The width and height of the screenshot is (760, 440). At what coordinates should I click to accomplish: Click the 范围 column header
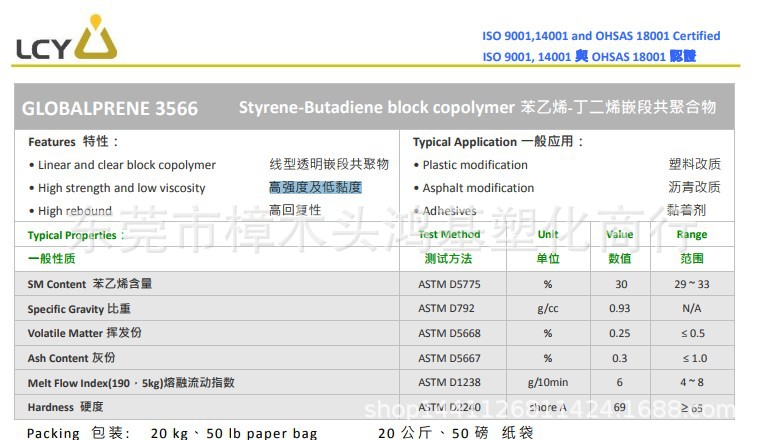(x=692, y=258)
